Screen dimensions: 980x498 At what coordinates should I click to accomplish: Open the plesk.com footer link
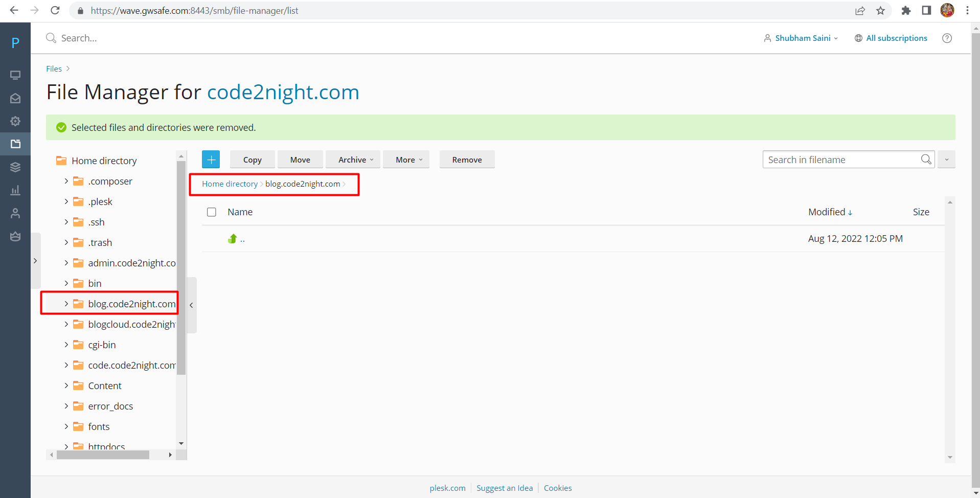pos(447,488)
